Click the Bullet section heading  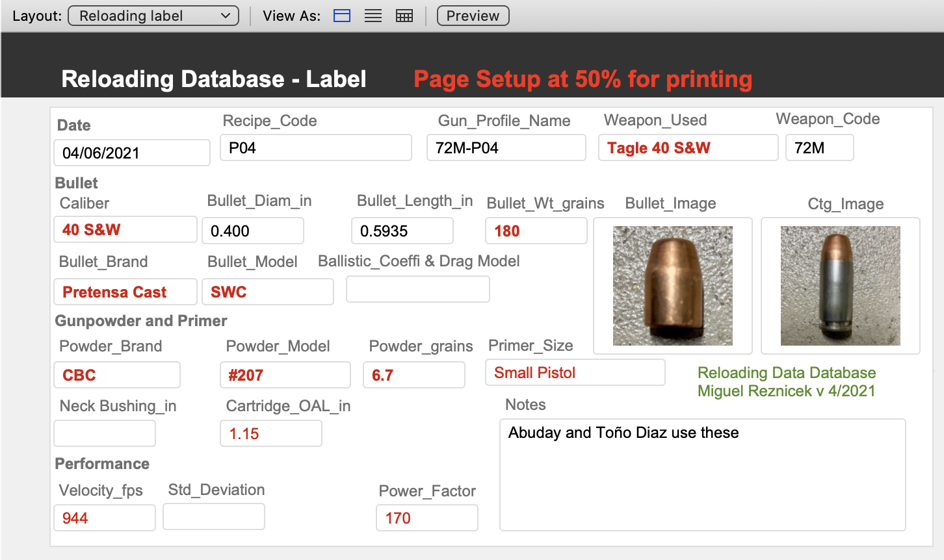click(76, 183)
